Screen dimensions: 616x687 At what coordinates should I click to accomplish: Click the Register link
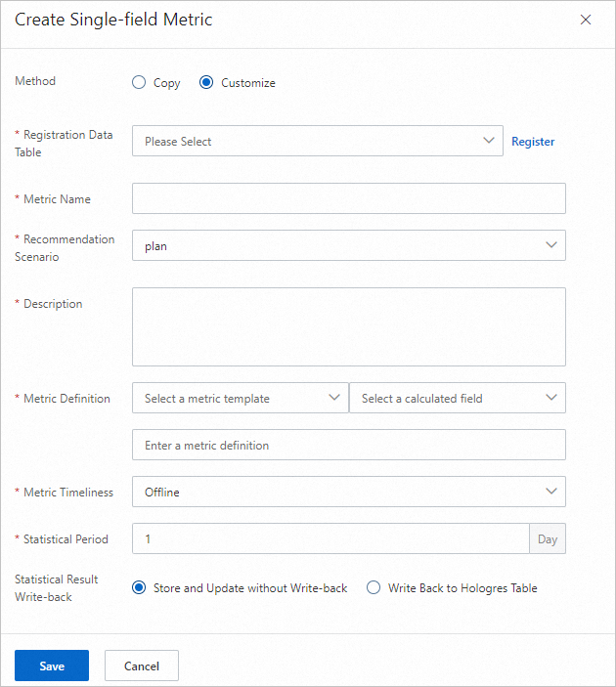pyautogui.click(x=533, y=142)
